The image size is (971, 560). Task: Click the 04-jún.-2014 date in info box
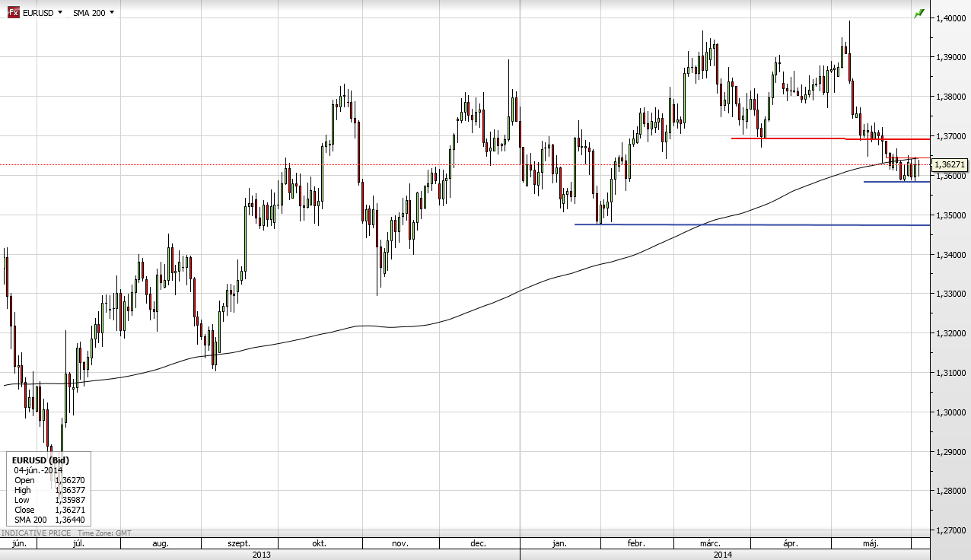[39, 470]
